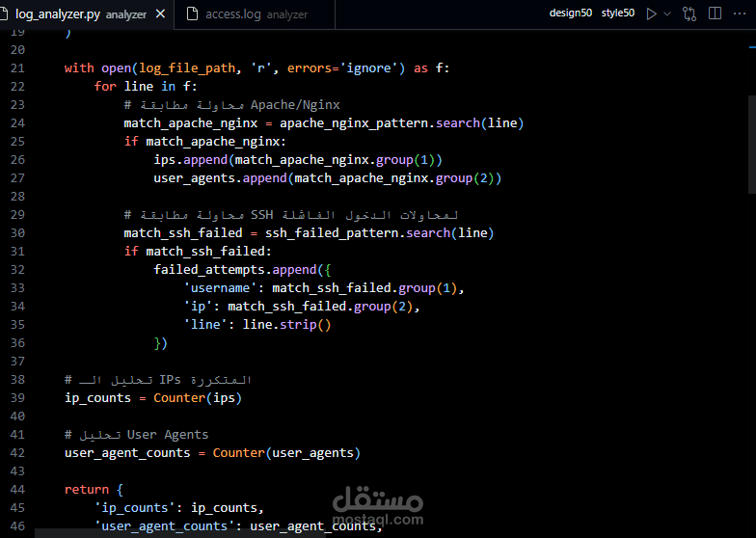This screenshot has height=538, width=756.
Task: Click the Apache/Nginx comment on line 23
Action: [231, 104]
